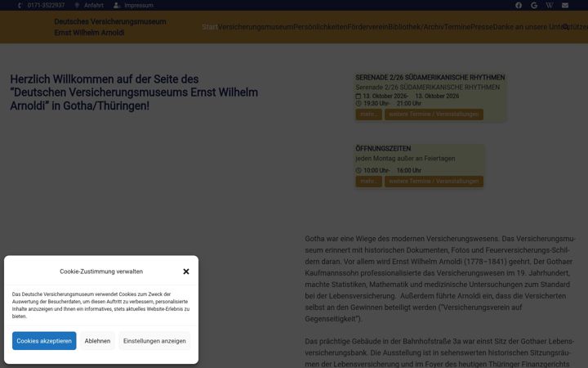Open the Versicherungsmuseum menu item

pyautogui.click(x=256, y=27)
